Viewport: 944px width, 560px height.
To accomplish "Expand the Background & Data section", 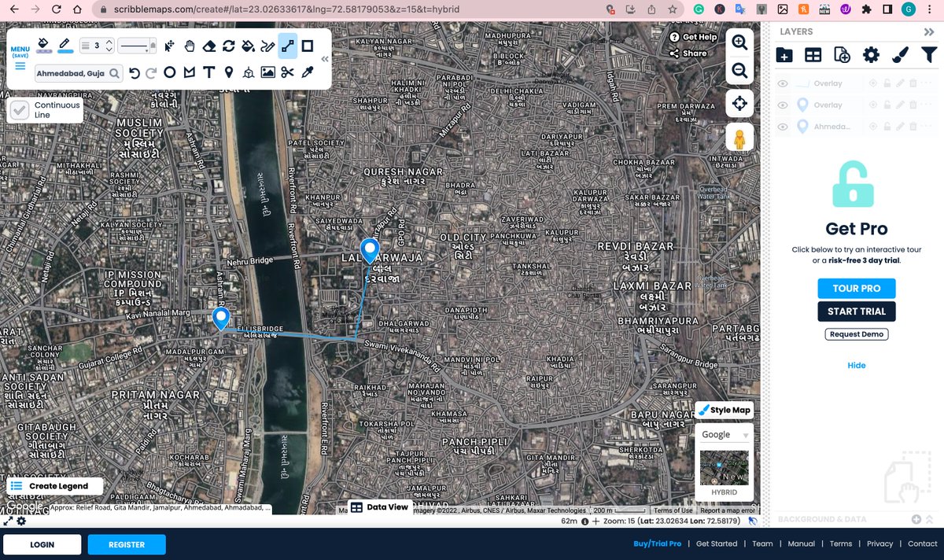I will [928, 520].
